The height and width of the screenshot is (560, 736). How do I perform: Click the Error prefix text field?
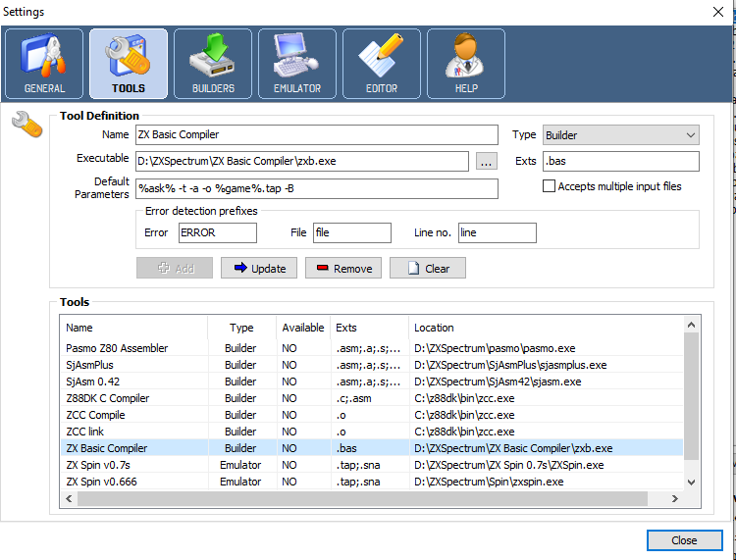[217, 233]
